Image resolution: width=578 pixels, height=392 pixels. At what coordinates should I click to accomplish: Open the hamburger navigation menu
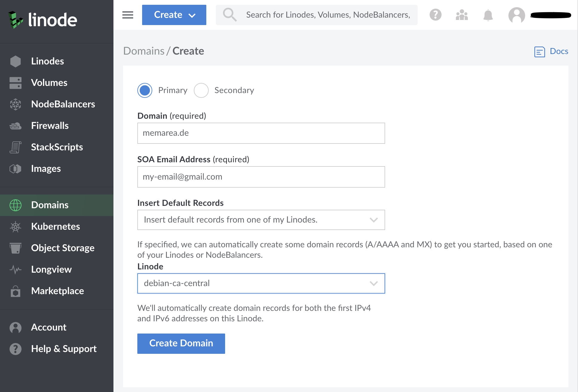click(x=127, y=15)
